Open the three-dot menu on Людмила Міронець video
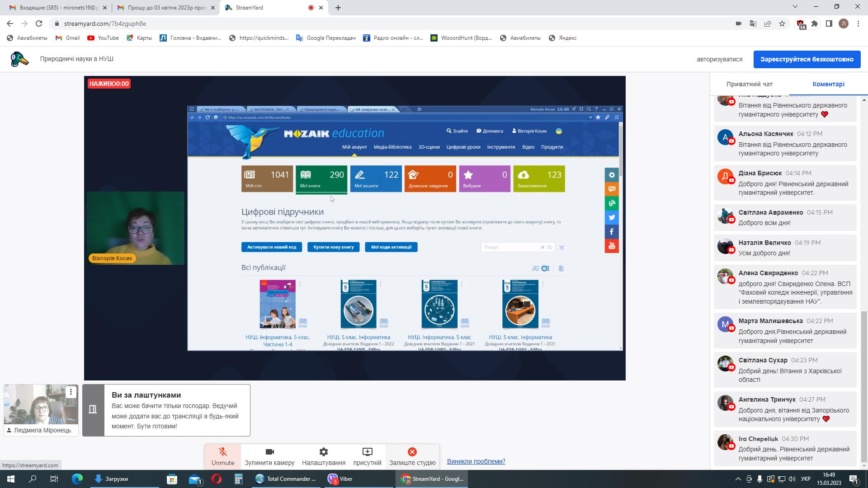 coord(71,392)
